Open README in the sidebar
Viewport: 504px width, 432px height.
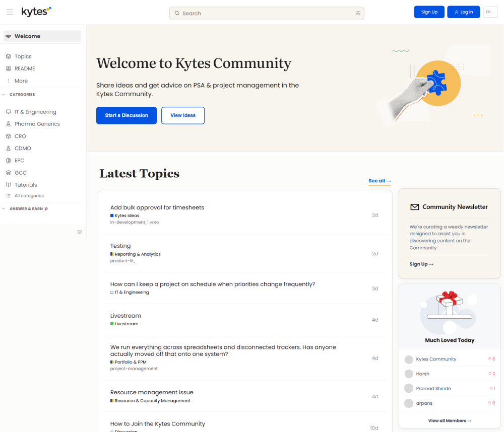25,69
